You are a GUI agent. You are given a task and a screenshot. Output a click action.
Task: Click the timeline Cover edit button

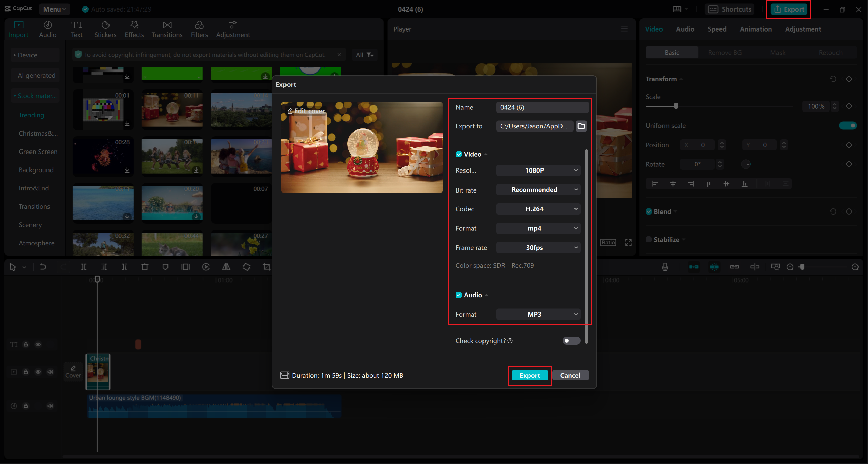[73, 372]
